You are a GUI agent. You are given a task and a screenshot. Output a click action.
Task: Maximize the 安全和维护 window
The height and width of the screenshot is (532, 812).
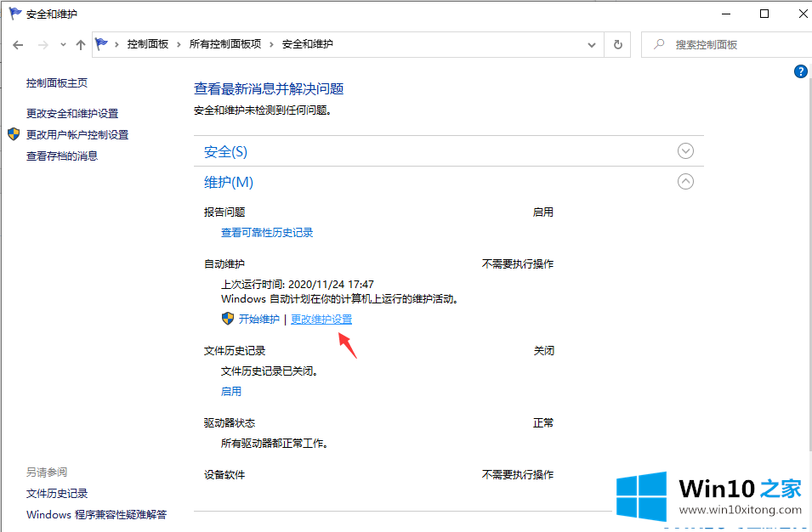pyautogui.click(x=764, y=14)
